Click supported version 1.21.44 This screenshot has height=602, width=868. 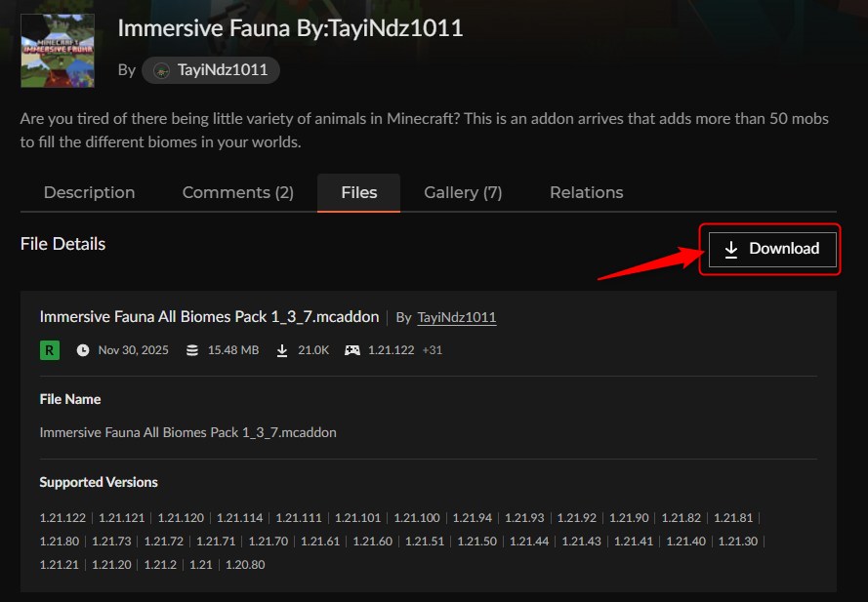pos(528,542)
